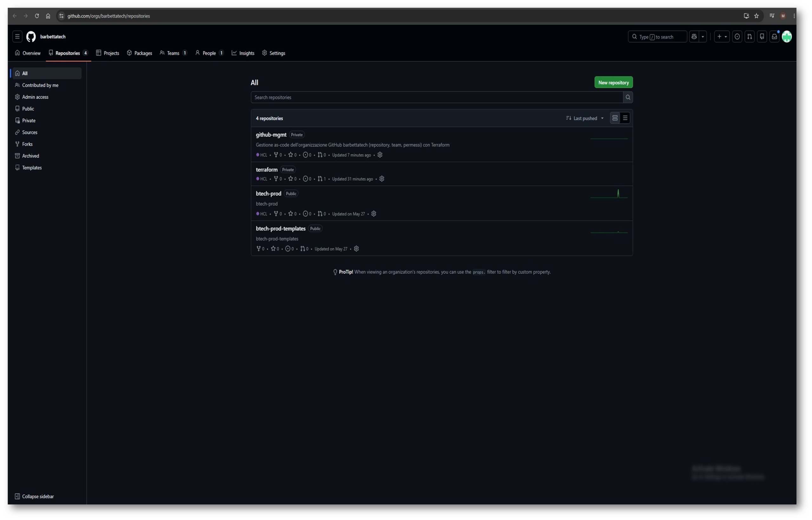812x520 pixels.
Task: Expand the Copilot dropdown arrow
Action: coord(703,37)
